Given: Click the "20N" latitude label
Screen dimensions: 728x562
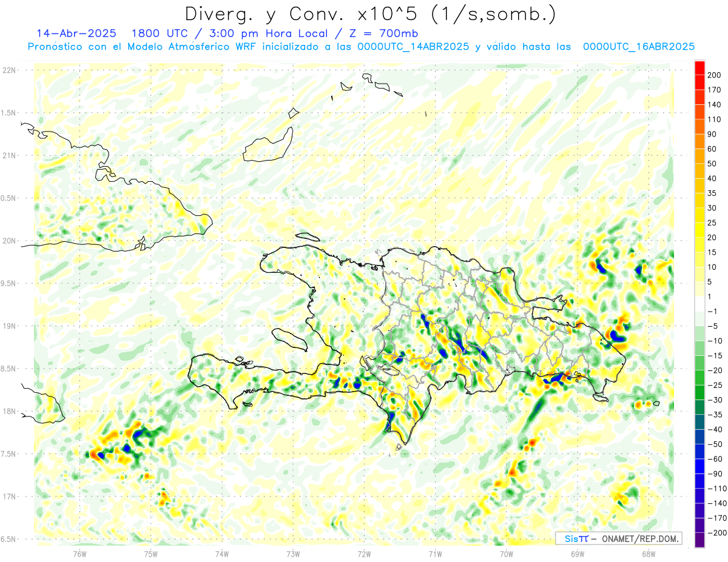Looking at the screenshot, I should coord(8,241).
